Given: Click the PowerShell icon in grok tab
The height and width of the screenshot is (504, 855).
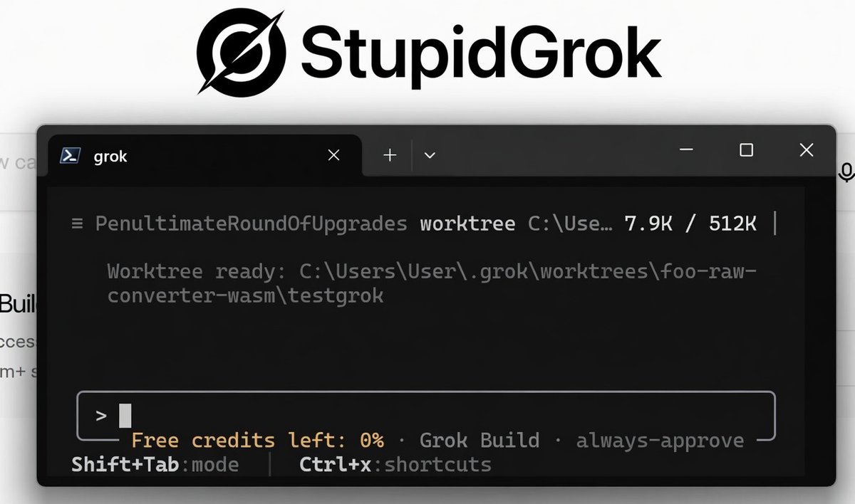Looking at the screenshot, I should (x=70, y=156).
